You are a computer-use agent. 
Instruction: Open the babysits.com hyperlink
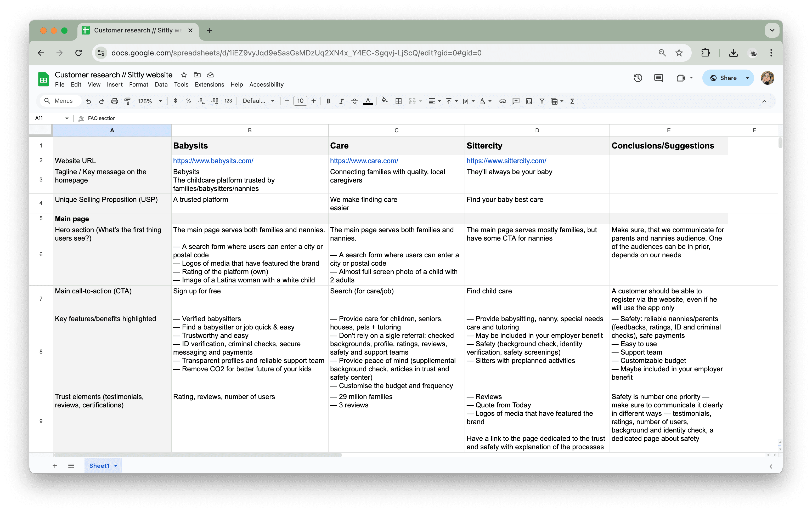(213, 161)
